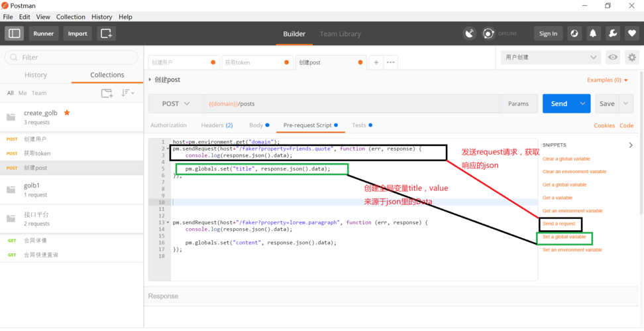This screenshot has width=644, height=331.
Task: Open the Pre-request Script tab
Action: [x=311, y=125]
